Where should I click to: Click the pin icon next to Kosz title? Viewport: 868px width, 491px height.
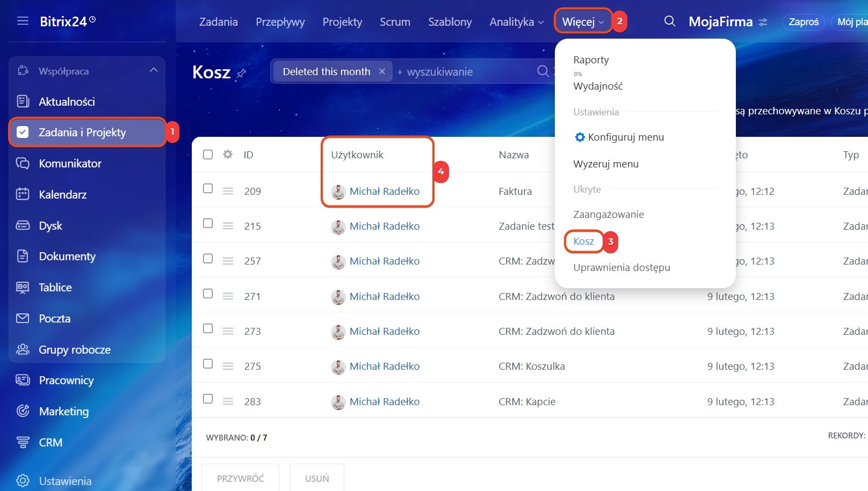click(242, 73)
